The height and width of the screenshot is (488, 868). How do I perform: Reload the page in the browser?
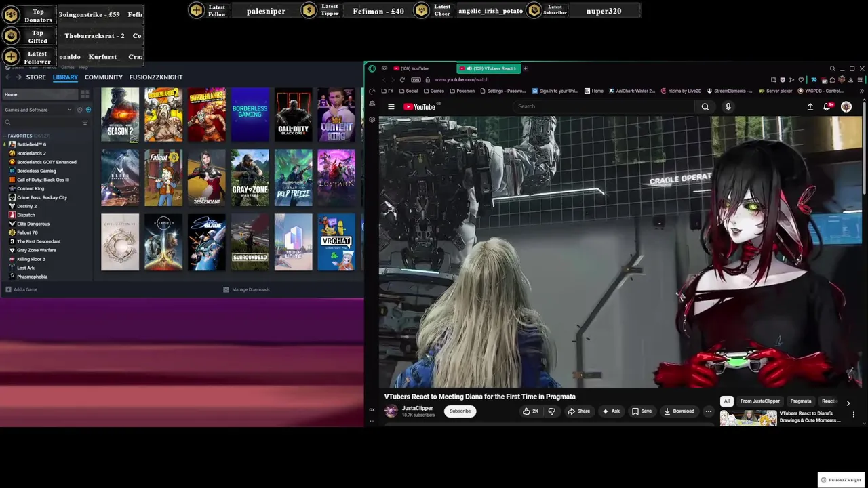pos(402,79)
